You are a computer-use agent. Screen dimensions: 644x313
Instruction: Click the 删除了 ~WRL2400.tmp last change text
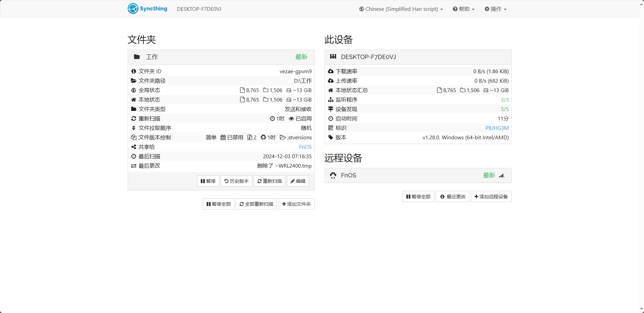[284, 166]
